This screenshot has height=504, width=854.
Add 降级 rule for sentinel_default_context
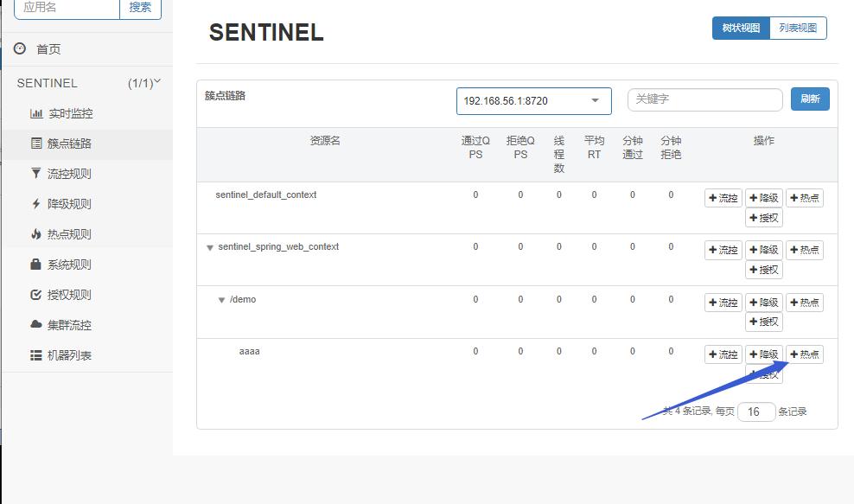coord(764,198)
